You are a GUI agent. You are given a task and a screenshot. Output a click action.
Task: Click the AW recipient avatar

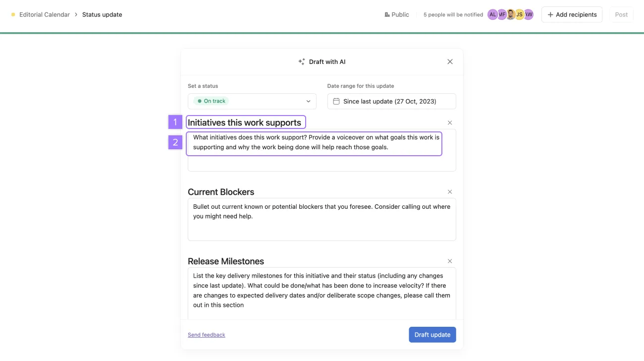[x=529, y=15]
